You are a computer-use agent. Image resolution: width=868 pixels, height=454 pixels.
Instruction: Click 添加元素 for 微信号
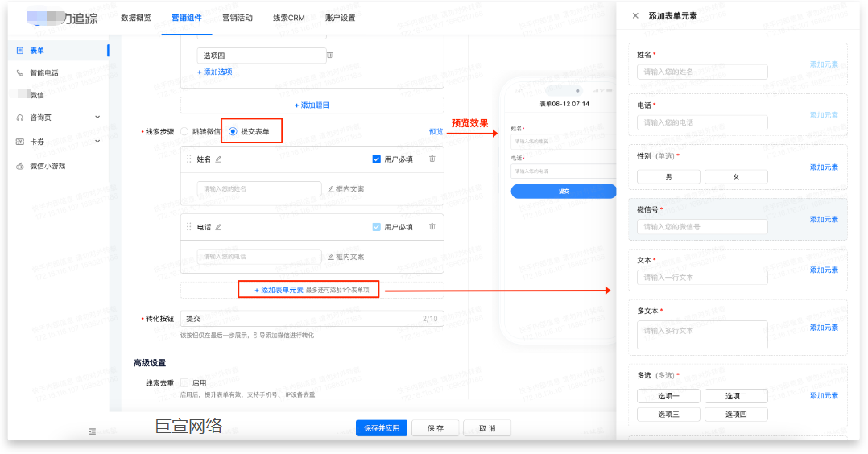point(824,219)
